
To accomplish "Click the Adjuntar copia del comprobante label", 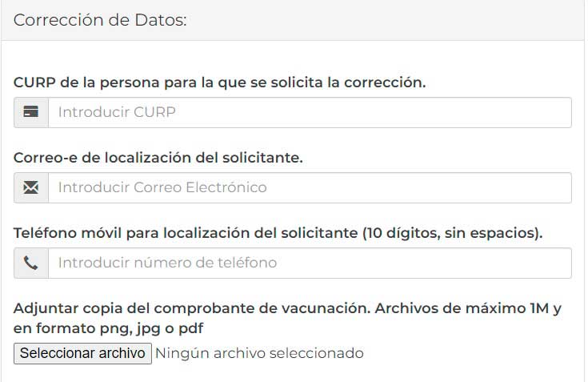I will click(287, 318).
